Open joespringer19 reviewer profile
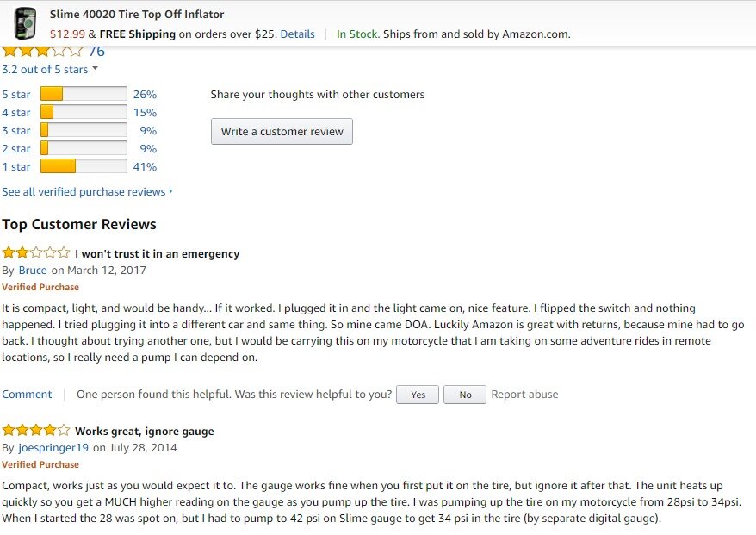This screenshot has width=756, height=535. 53,448
